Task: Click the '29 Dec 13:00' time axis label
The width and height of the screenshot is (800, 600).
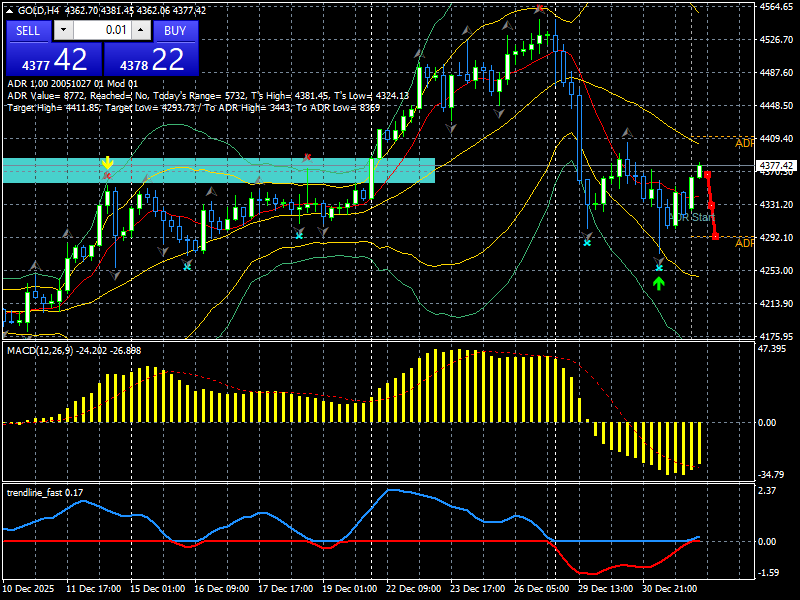Action: click(605, 588)
